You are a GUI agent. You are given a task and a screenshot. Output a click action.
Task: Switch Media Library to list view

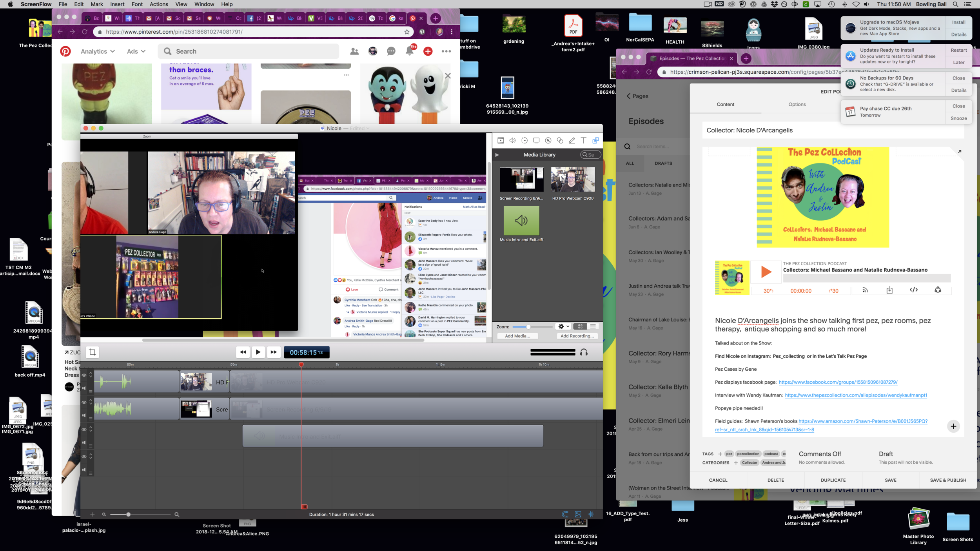pos(593,326)
